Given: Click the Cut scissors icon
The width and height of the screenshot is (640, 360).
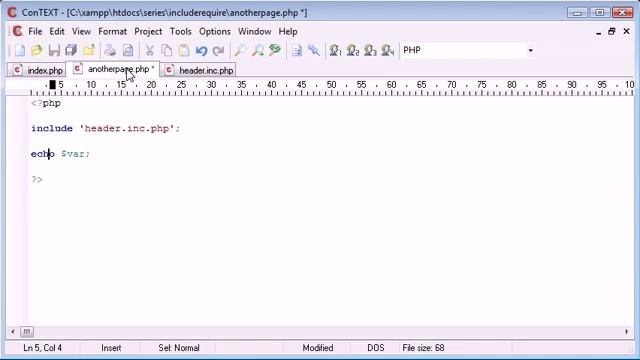Looking at the screenshot, I should pos(149,50).
